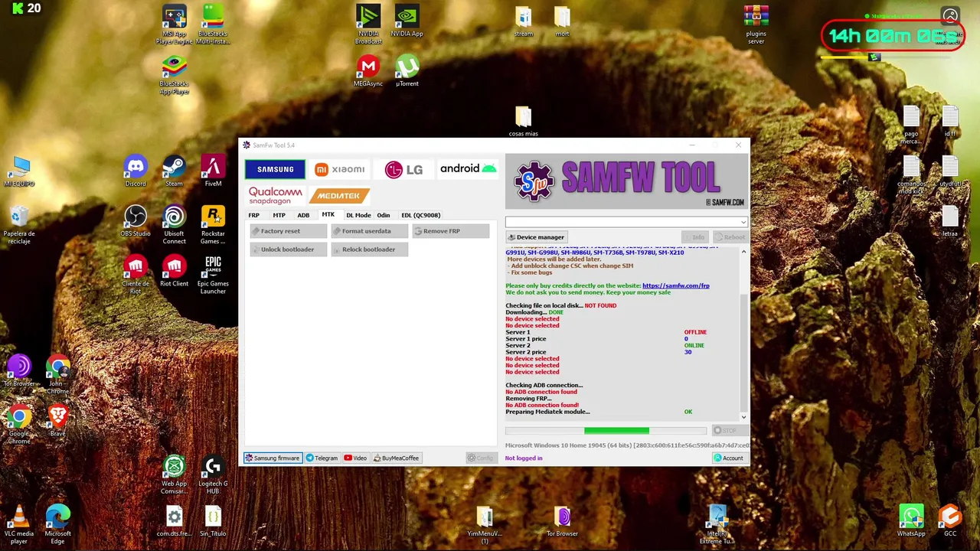980x551 pixels.
Task: Open the BlueStacks App Player icon
Action: point(174,75)
